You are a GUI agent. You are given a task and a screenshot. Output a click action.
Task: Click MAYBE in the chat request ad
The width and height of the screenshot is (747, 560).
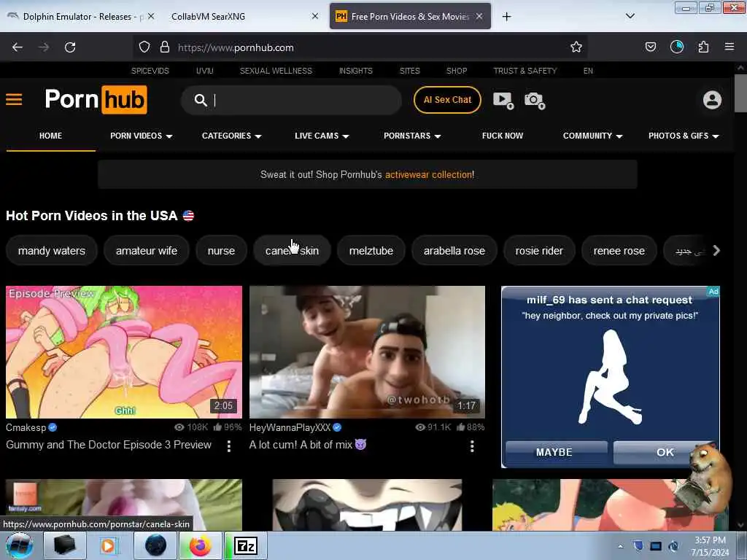[x=556, y=452]
